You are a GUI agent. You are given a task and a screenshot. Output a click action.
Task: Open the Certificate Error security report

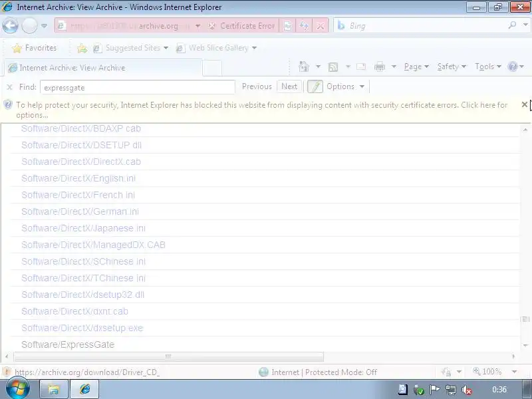241,26
